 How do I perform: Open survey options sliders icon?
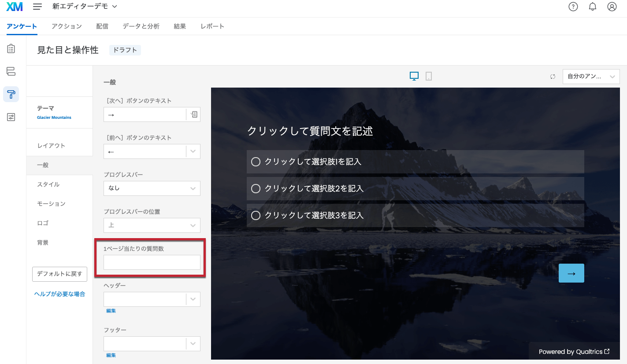[11, 117]
